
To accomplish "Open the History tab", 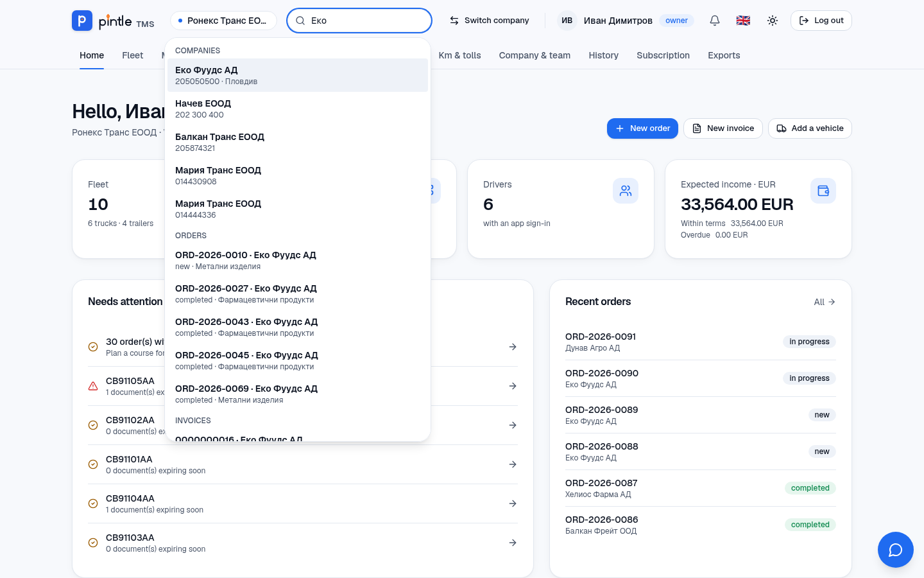I will click(x=604, y=55).
